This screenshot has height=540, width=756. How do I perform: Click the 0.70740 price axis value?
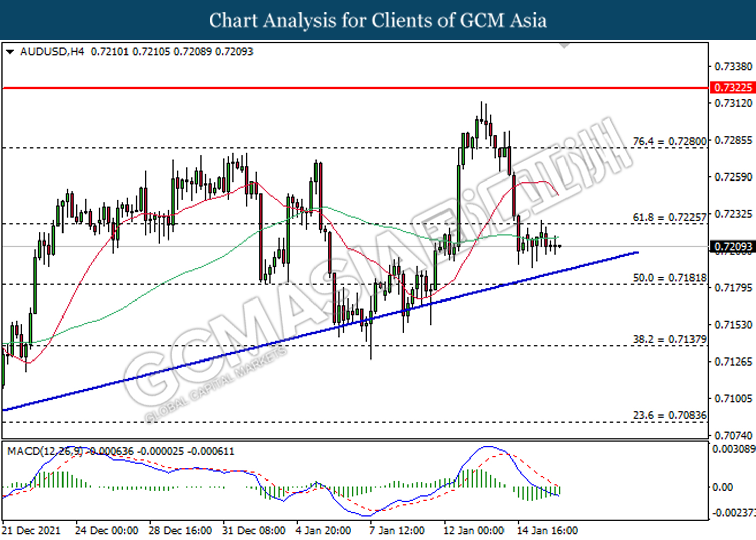733,435
